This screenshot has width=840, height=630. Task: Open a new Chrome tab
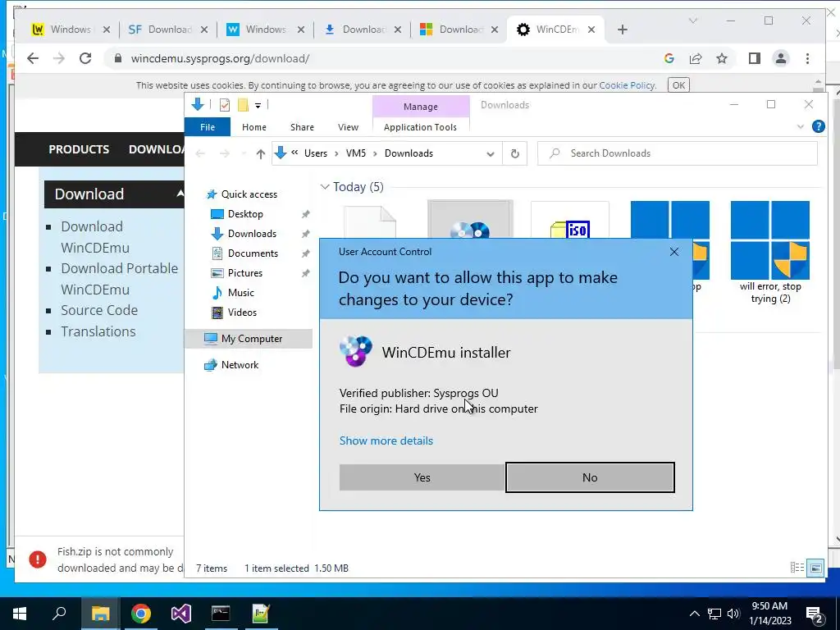click(x=622, y=30)
